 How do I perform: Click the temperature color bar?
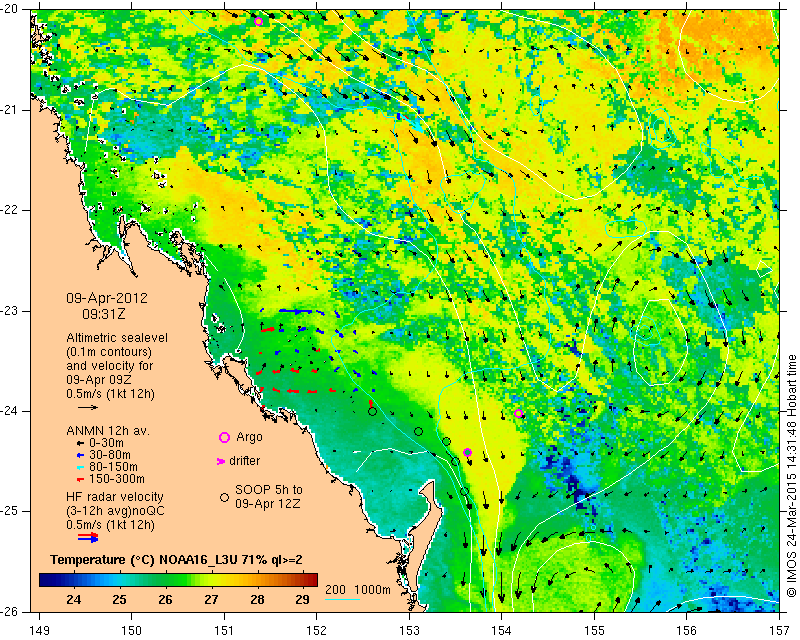coord(179,580)
